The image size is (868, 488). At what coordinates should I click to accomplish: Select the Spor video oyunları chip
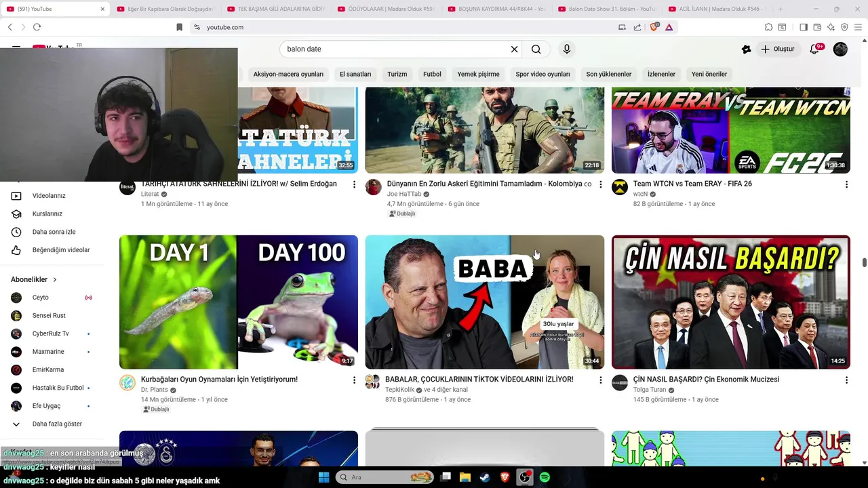[x=542, y=74]
